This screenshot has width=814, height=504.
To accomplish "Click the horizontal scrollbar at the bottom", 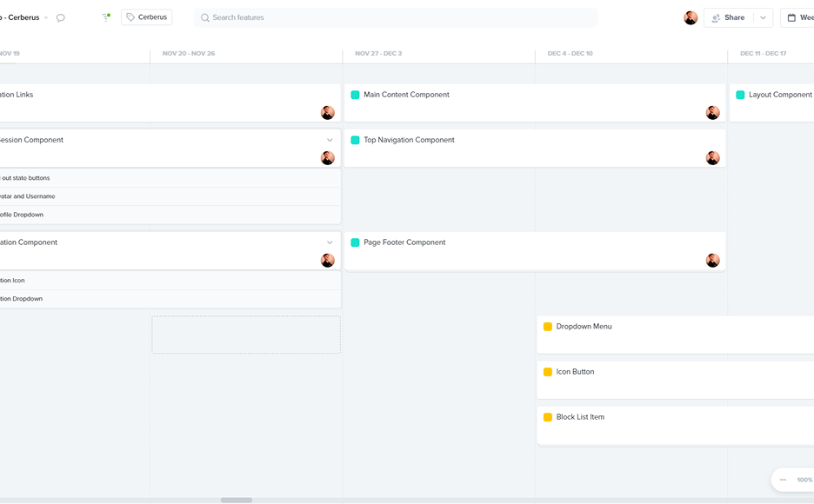I will coord(235,499).
